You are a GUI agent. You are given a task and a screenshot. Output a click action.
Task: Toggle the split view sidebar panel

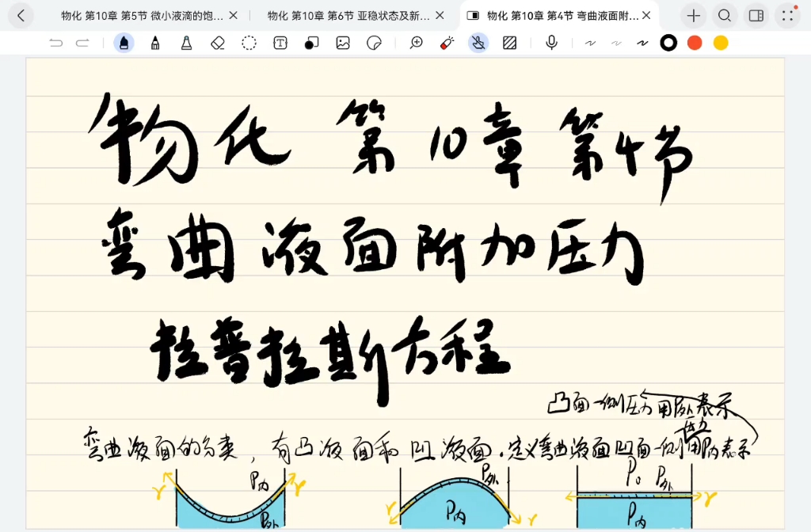(x=756, y=16)
